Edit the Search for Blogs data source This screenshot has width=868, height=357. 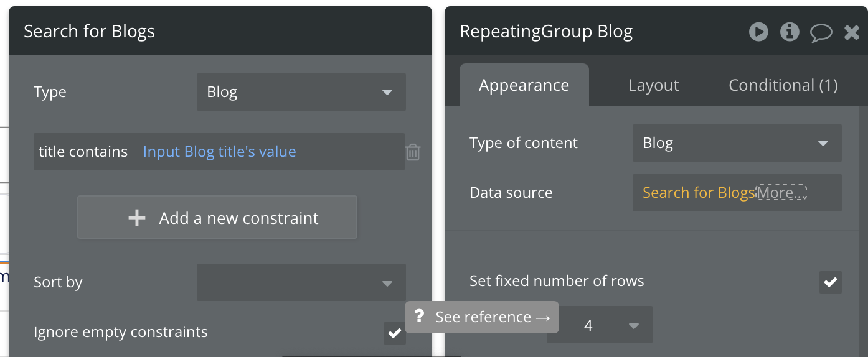[x=698, y=193]
